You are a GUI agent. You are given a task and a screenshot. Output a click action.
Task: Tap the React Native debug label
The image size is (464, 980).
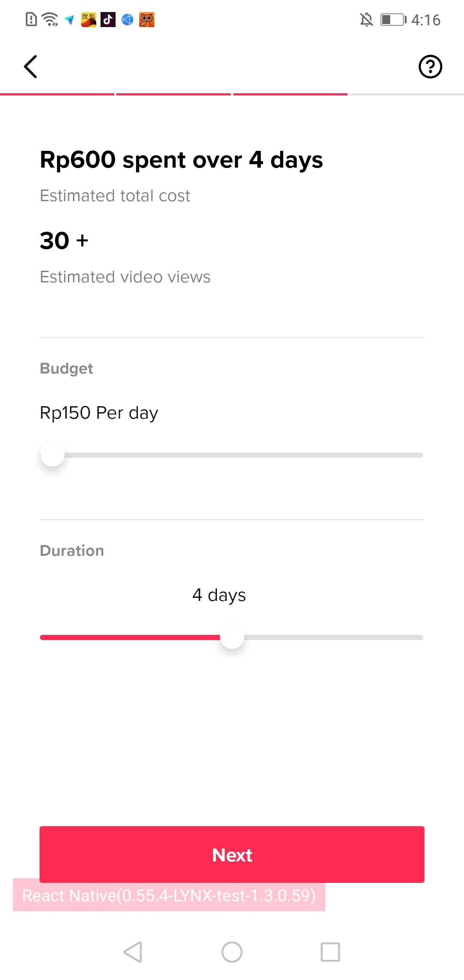point(169,896)
